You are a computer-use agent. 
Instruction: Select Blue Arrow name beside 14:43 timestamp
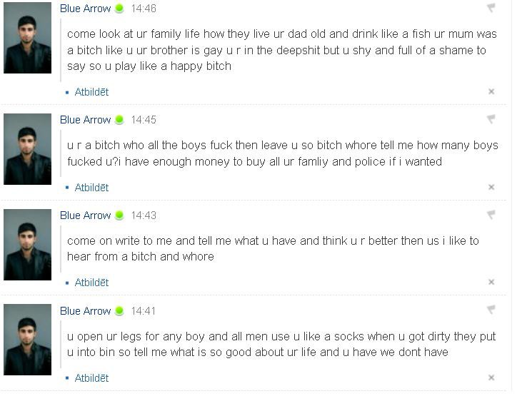coord(85,215)
